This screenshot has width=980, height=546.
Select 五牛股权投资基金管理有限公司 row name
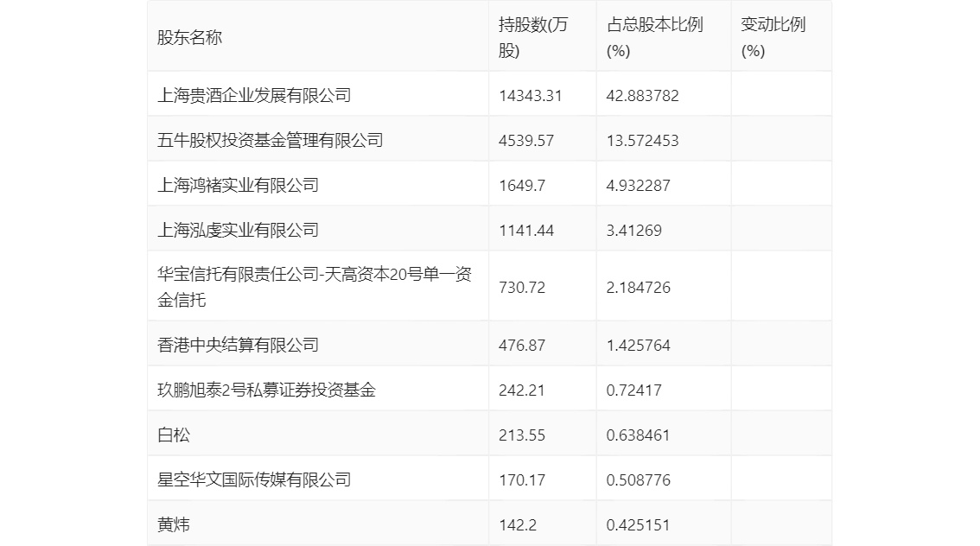click(270, 141)
